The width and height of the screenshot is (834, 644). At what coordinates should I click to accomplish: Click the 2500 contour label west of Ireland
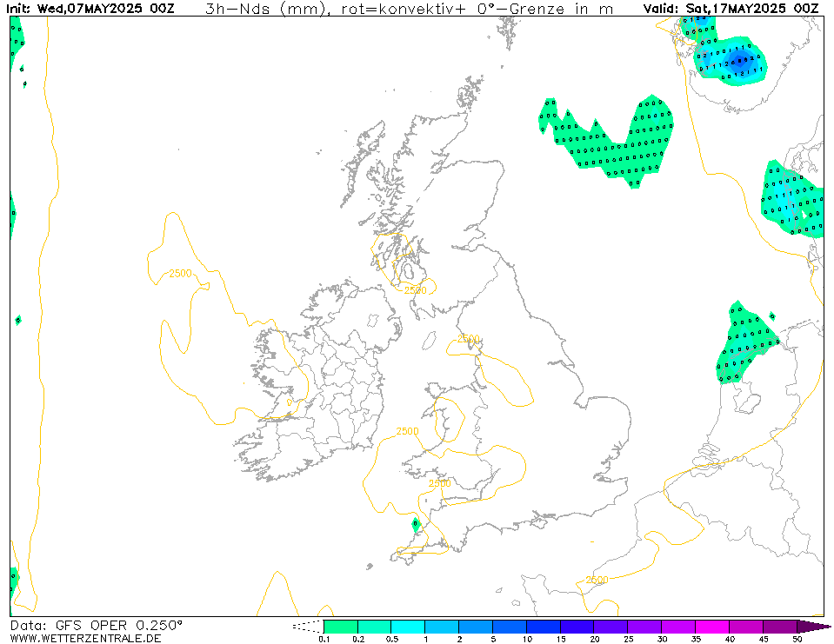pos(180,273)
